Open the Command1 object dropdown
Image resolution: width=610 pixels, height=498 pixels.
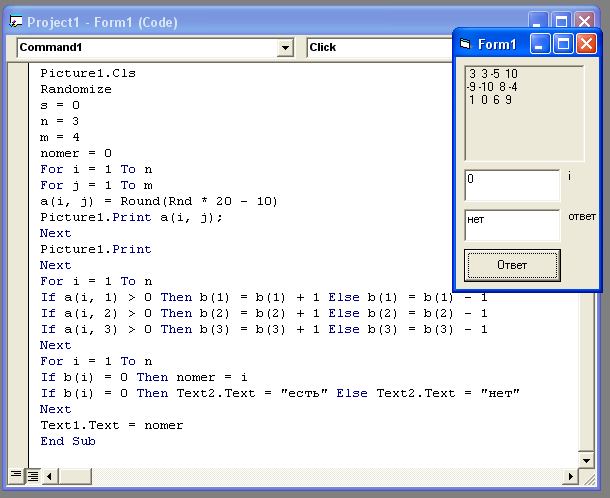pyautogui.click(x=285, y=47)
